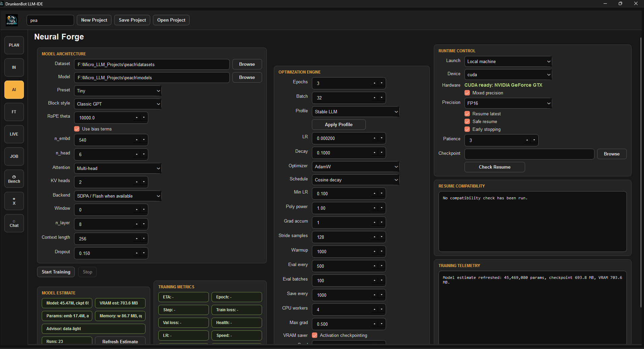This screenshot has width=644, height=349.
Task: Increase the Patience value with up arrow
Action: click(x=527, y=140)
